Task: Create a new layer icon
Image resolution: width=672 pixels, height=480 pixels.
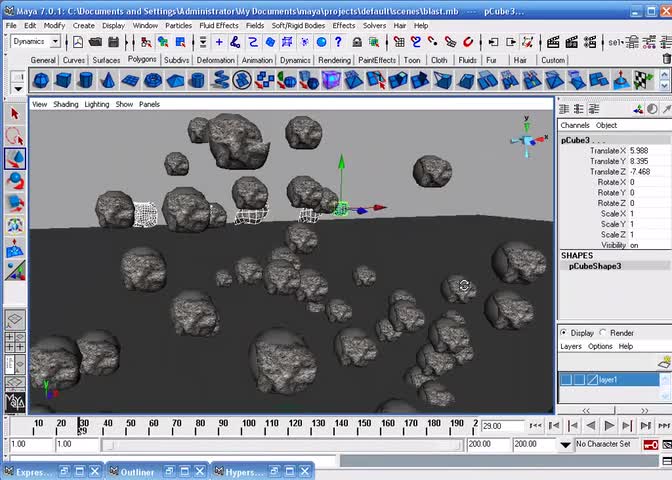Action: [x=665, y=363]
